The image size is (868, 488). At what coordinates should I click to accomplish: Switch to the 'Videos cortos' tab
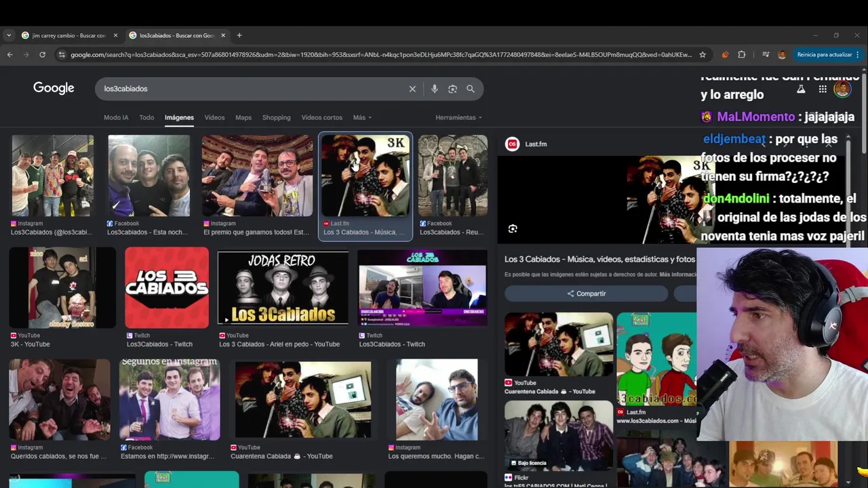pos(321,117)
